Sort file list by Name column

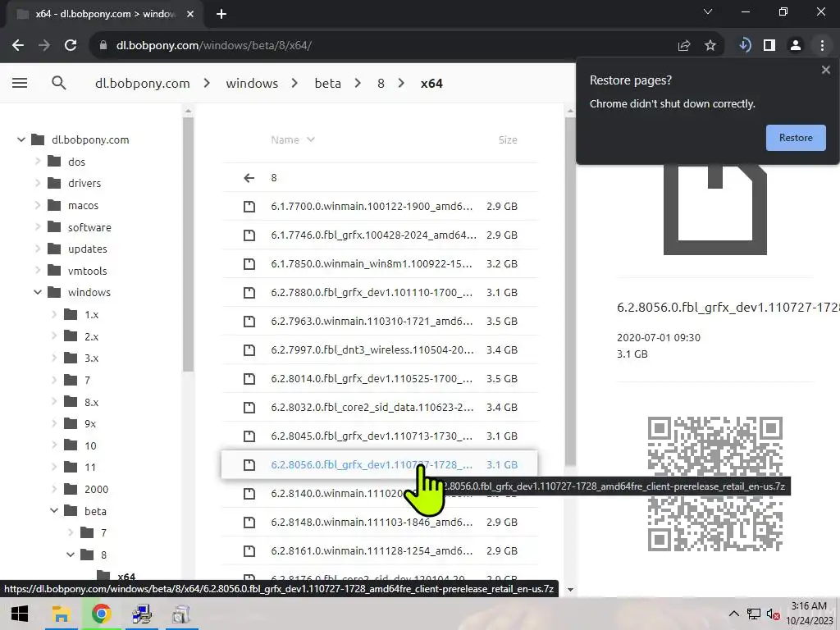[x=293, y=139]
